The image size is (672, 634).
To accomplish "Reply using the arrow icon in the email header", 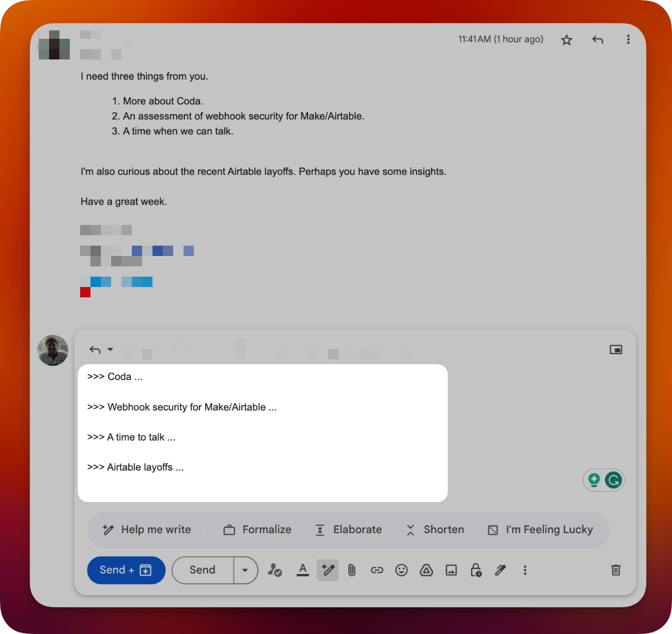I will (598, 40).
